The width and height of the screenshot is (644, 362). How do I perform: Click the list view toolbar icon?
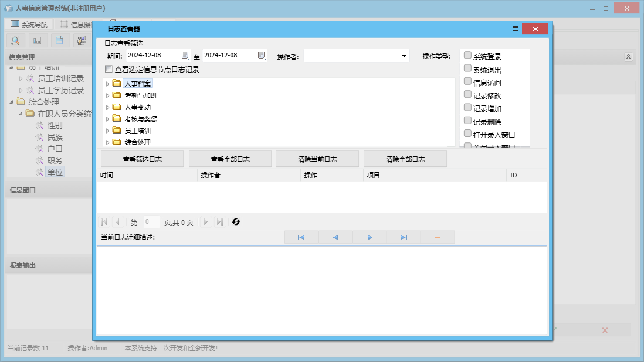click(x=38, y=40)
